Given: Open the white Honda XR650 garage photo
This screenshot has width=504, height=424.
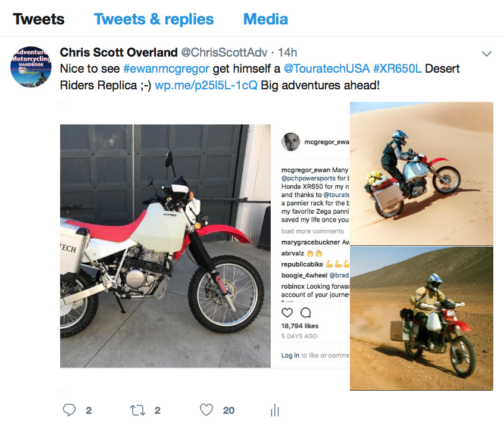Looking at the screenshot, I should [165, 245].
